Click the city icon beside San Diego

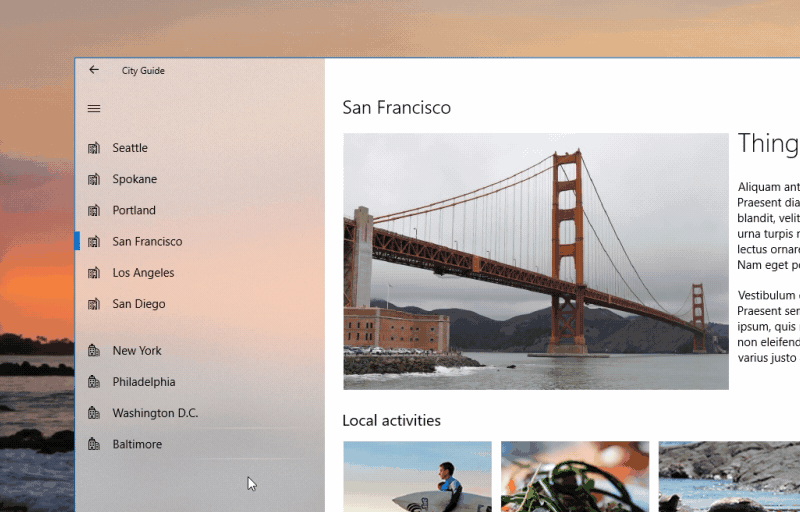click(x=94, y=303)
